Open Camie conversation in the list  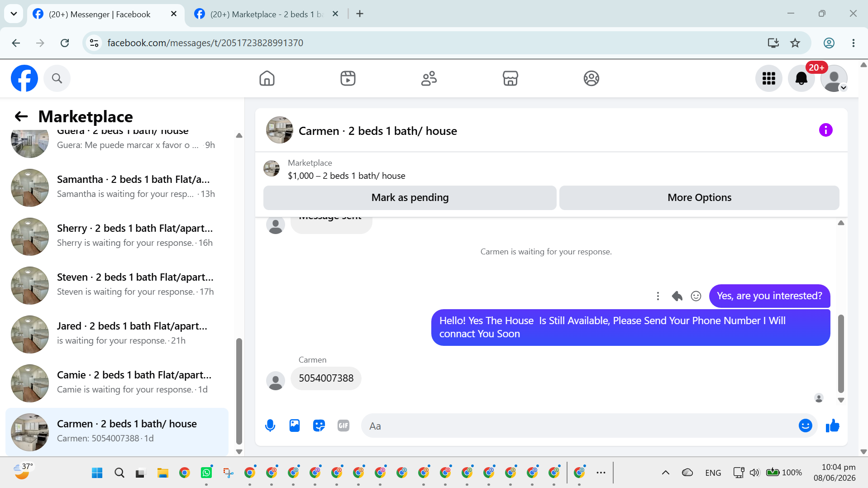click(x=117, y=383)
